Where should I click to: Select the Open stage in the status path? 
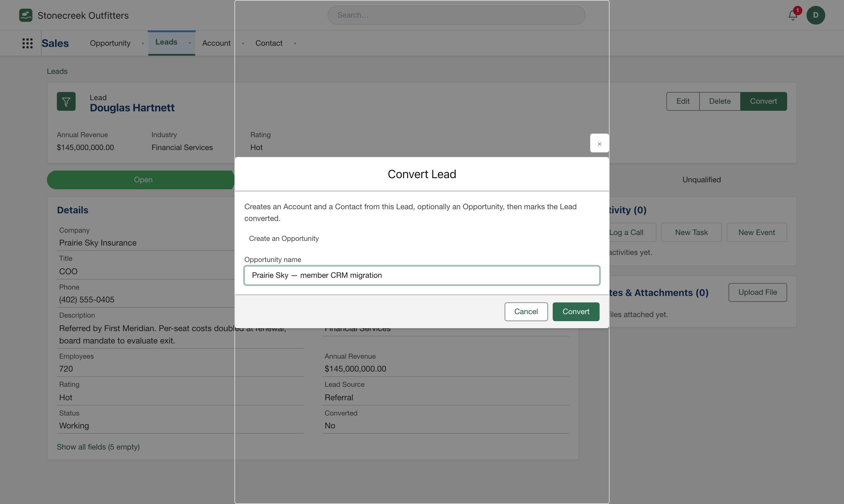click(143, 180)
